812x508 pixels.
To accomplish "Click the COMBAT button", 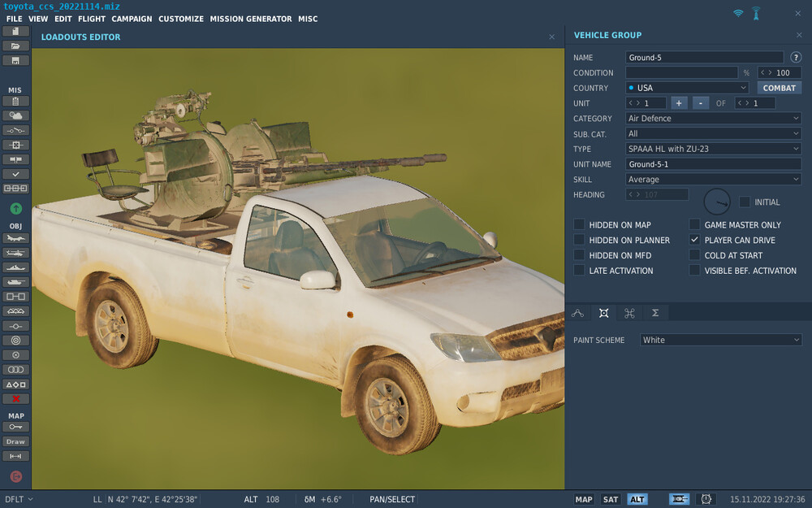I will [779, 88].
